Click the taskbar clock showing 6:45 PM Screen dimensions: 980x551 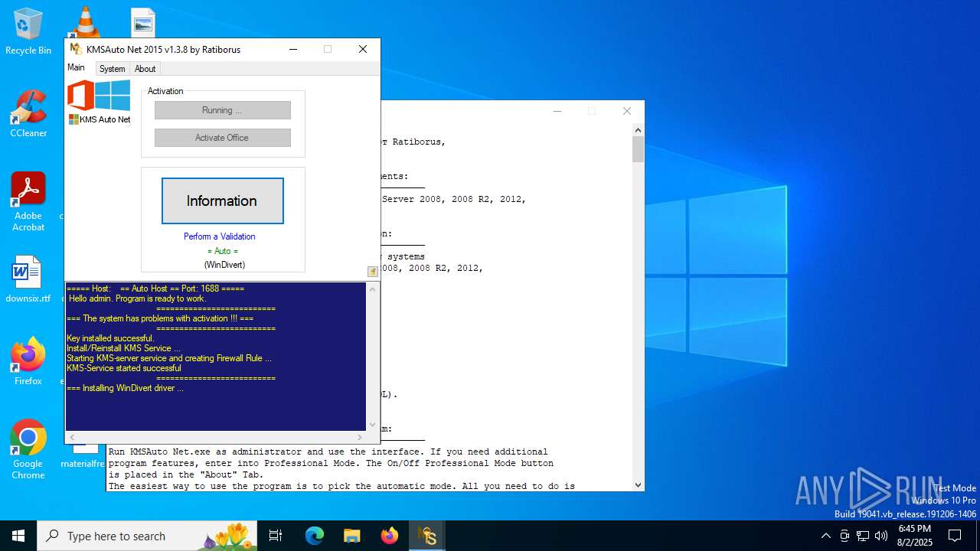pos(915,536)
